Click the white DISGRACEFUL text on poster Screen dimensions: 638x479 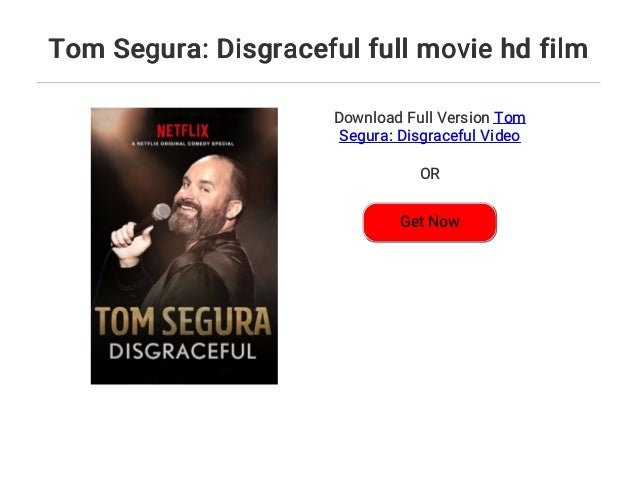point(183,352)
